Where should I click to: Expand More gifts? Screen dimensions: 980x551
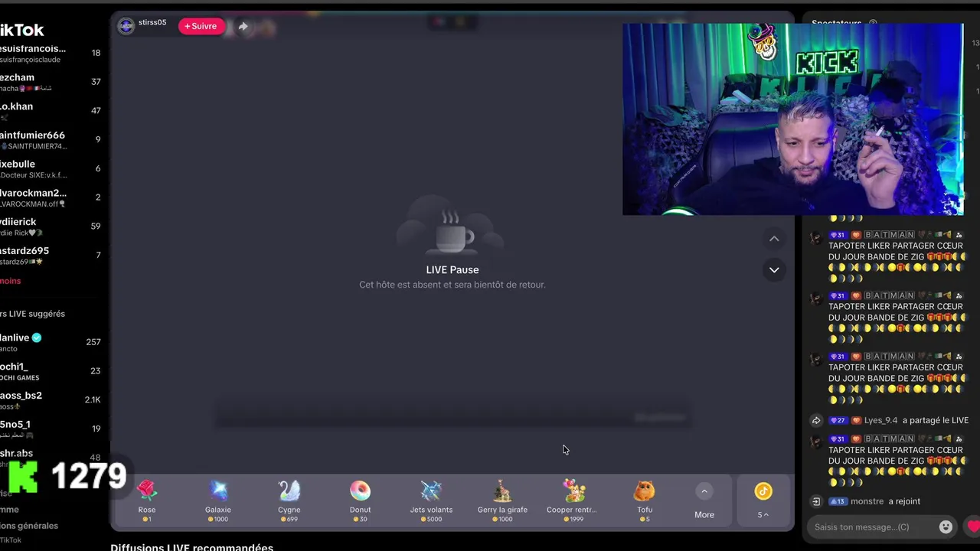point(704,501)
